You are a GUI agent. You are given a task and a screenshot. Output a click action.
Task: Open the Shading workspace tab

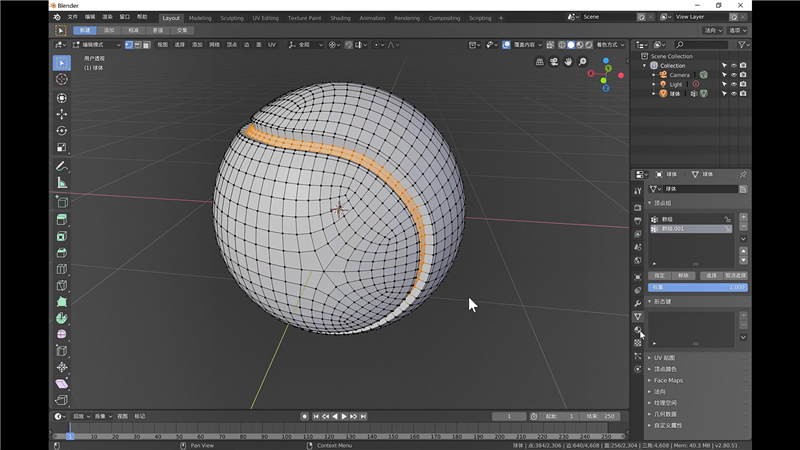coord(340,18)
